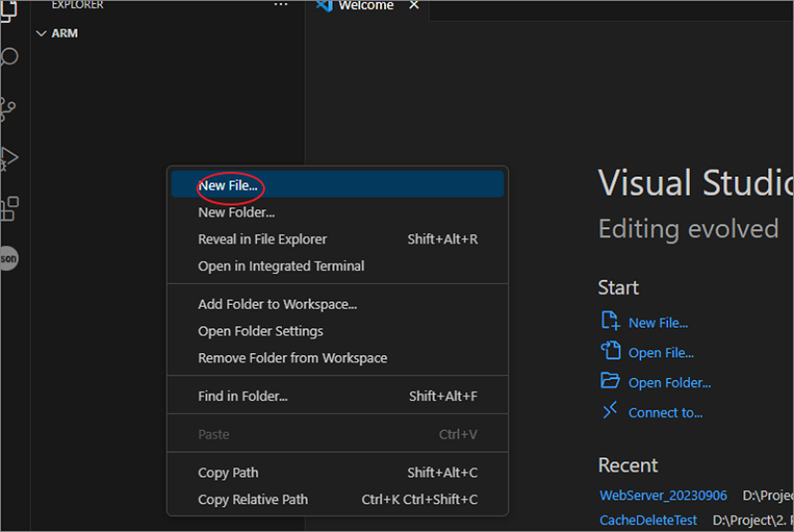Open the Source Control view icon
Image resolution: width=794 pixels, height=532 pixels.
(7, 109)
